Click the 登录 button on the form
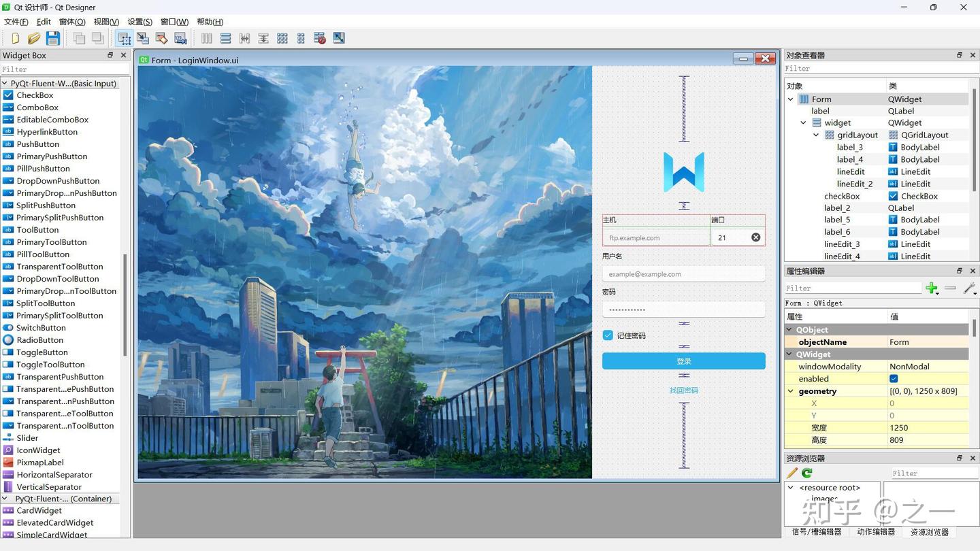 click(x=683, y=361)
